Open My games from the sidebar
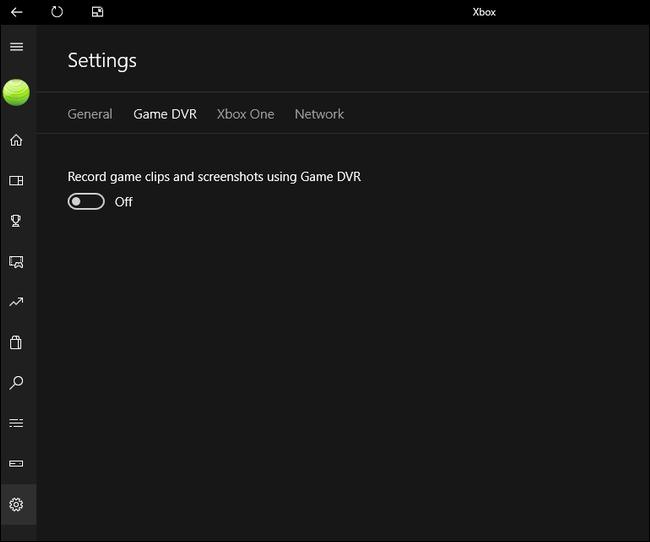This screenshot has height=542, width=650. pyautogui.click(x=16, y=181)
